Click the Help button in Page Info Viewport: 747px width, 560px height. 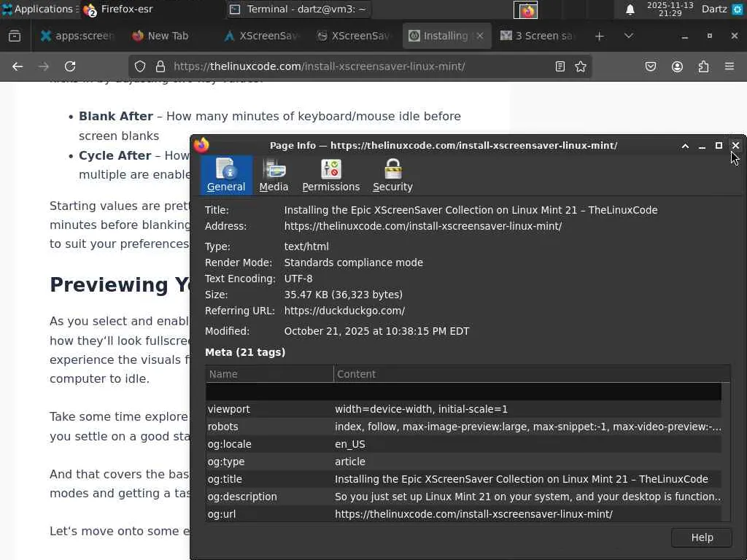[702, 537]
